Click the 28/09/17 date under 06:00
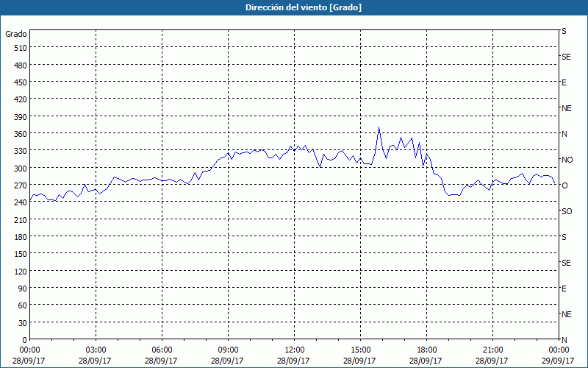Image resolution: width=588 pixels, height=368 pixels. point(161,361)
